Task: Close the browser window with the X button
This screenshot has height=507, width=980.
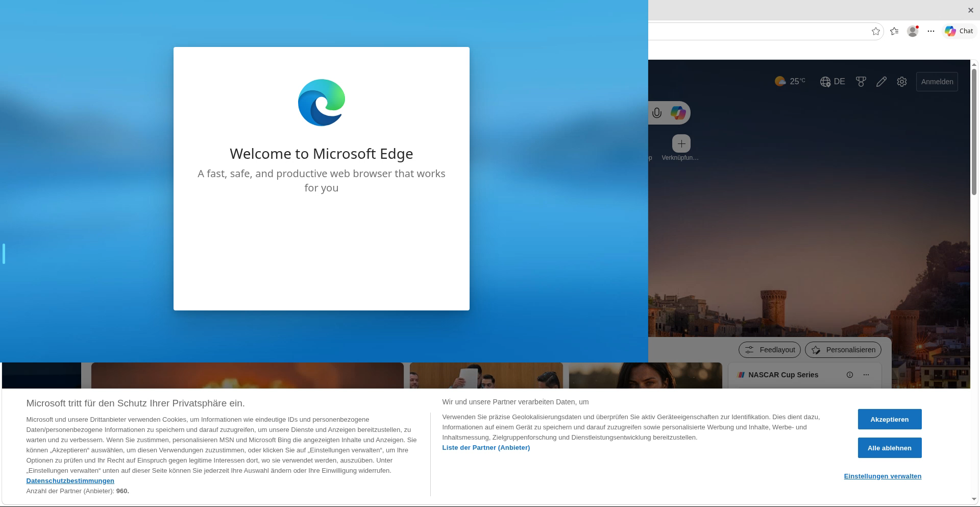Action: tap(971, 10)
